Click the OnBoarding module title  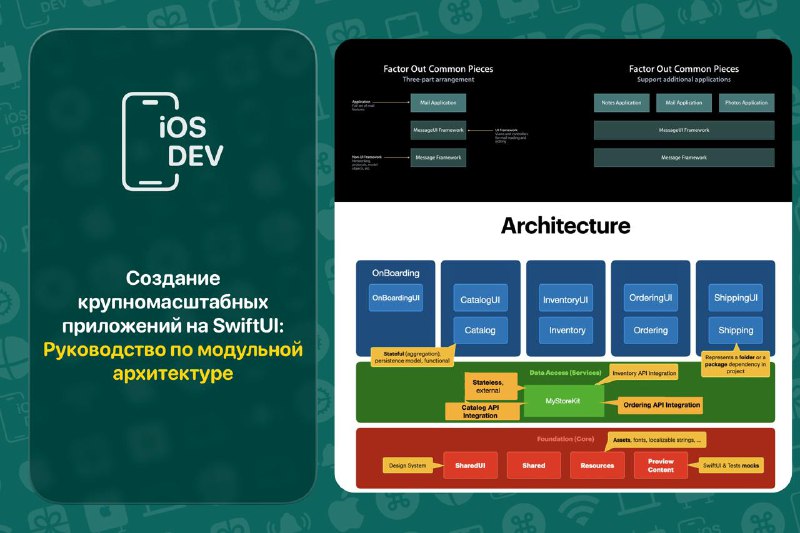pos(395,273)
